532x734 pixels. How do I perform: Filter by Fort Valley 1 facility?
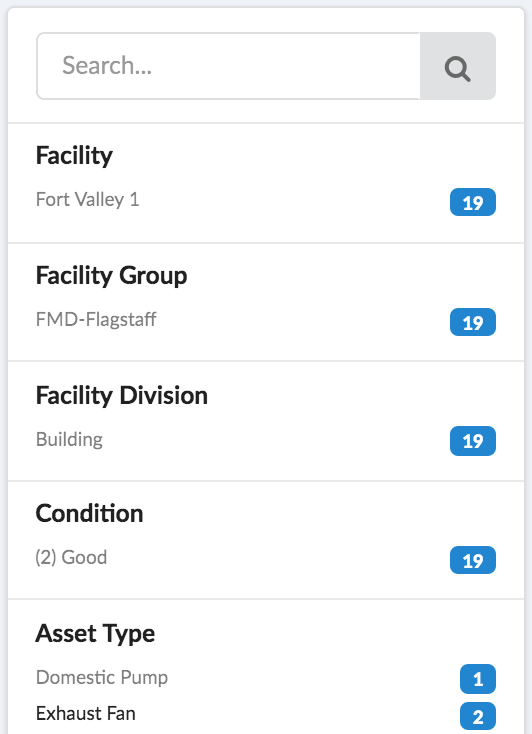pyautogui.click(x=88, y=199)
